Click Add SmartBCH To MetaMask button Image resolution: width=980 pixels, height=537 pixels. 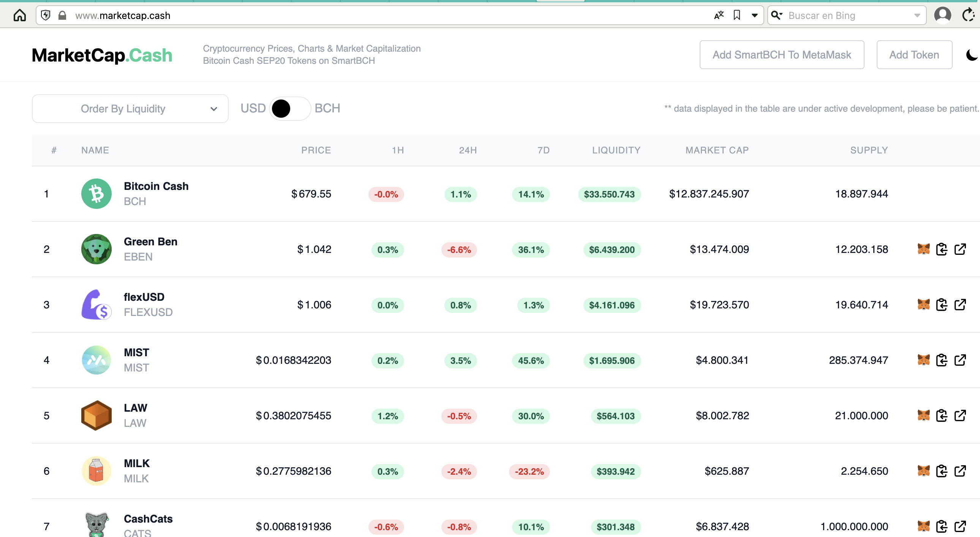coord(782,55)
